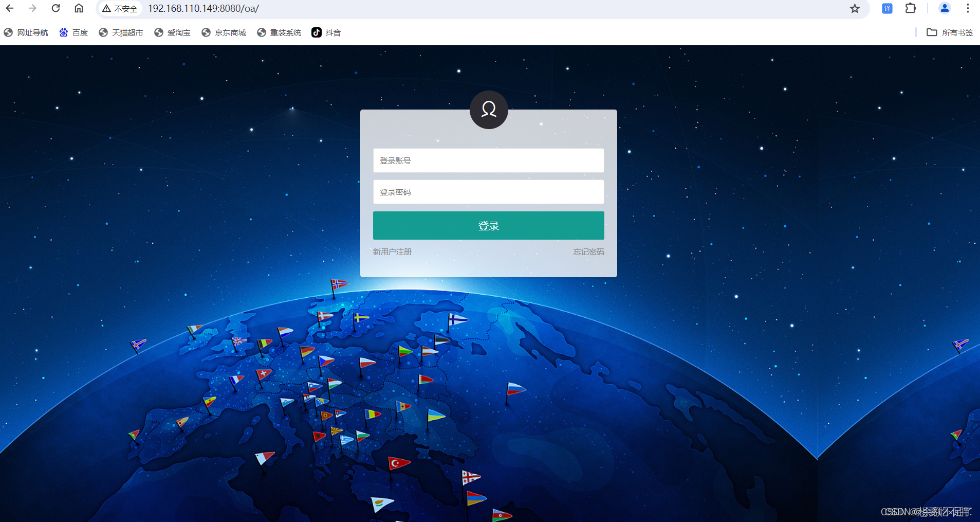Image resolution: width=980 pixels, height=522 pixels.
Task: Bookmark this page with the star icon
Action: [x=855, y=8]
